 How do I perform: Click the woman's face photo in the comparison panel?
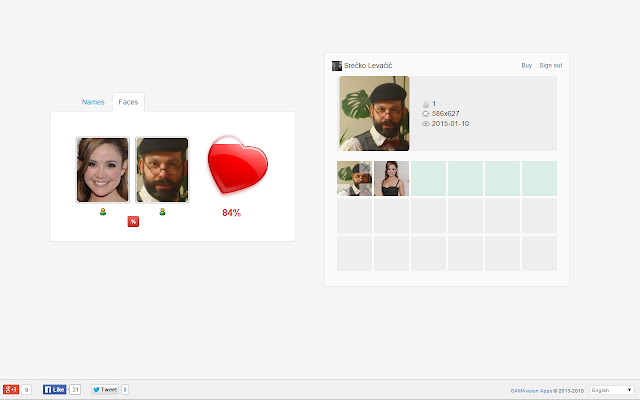(103, 170)
